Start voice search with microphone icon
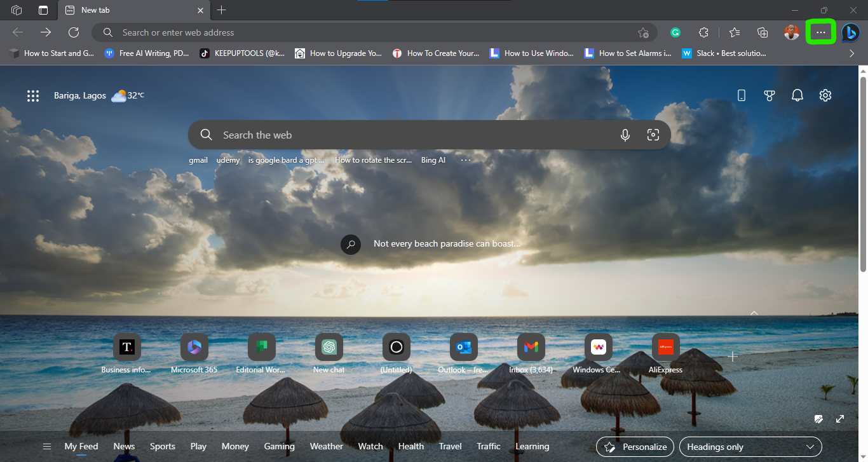 tap(625, 135)
